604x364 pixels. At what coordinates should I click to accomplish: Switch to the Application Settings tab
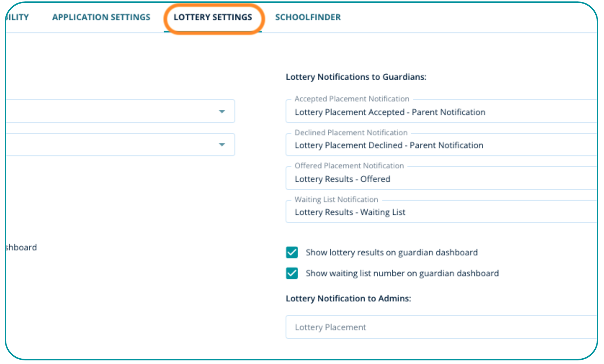[101, 17]
